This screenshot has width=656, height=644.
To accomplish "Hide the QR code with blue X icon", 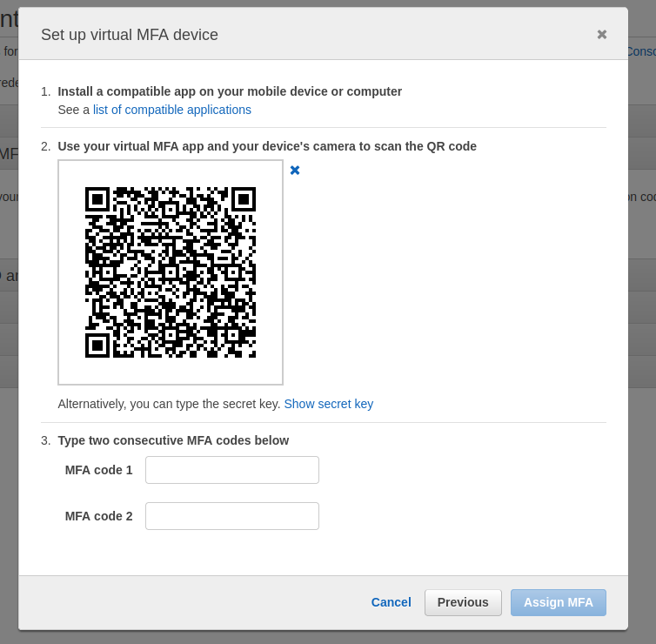I will click(x=295, y=171).
